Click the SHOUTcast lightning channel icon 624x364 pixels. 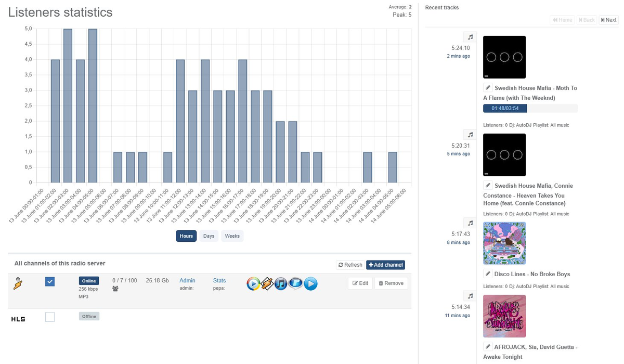coord(18,283)
